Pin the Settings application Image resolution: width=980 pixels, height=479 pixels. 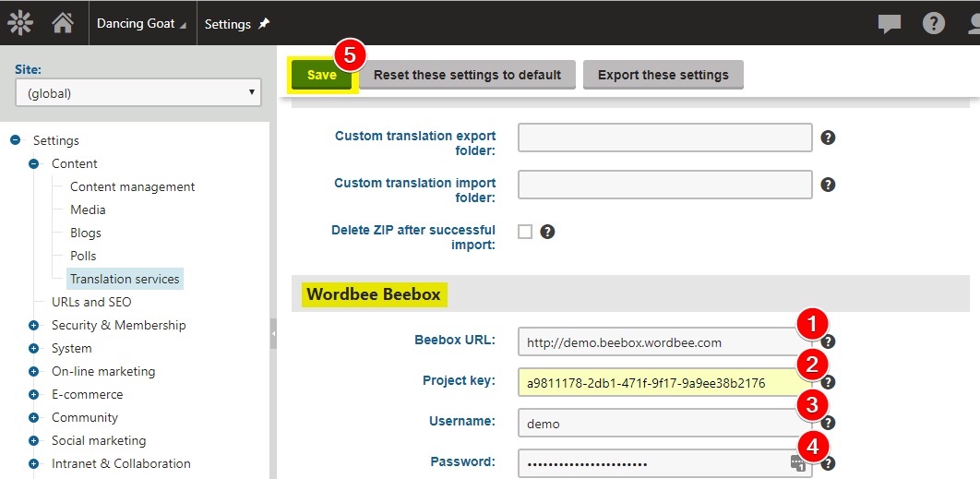pos(264,24)
